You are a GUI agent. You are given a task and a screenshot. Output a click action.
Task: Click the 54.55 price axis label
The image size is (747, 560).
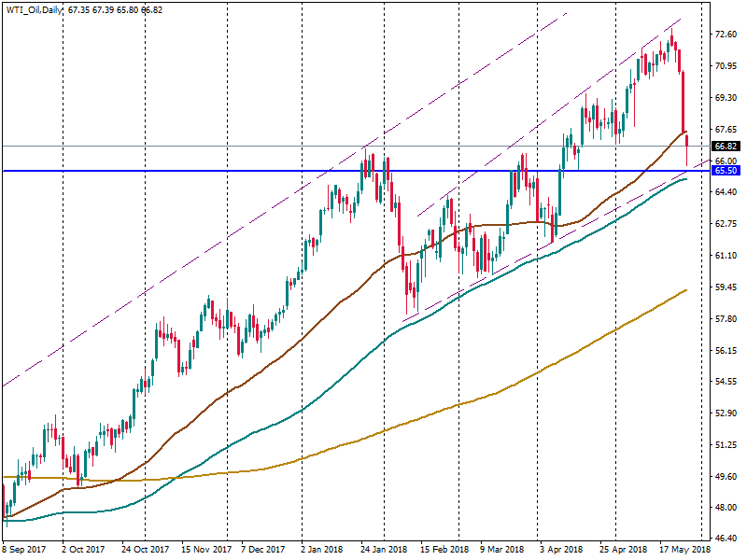[x=725, y=382]
